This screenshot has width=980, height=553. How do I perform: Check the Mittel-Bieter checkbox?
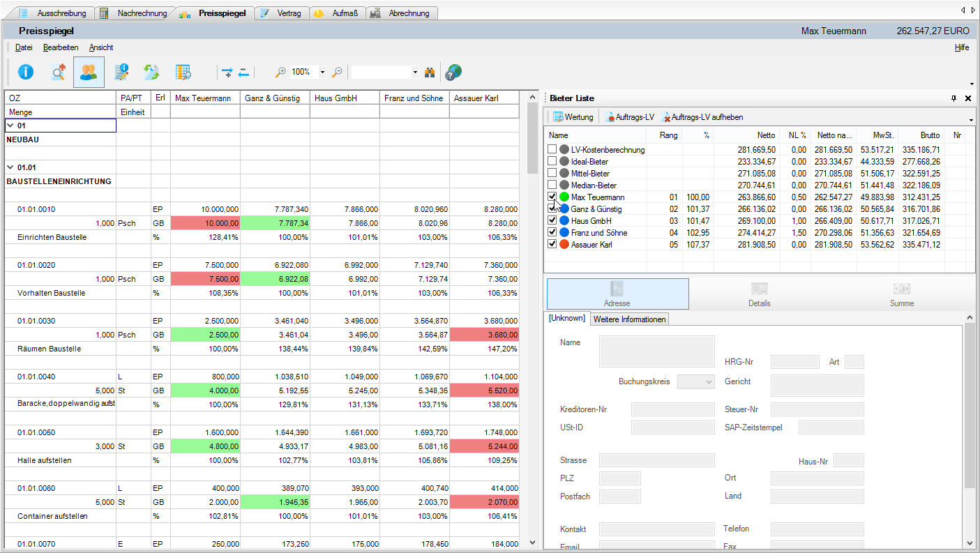552,173
